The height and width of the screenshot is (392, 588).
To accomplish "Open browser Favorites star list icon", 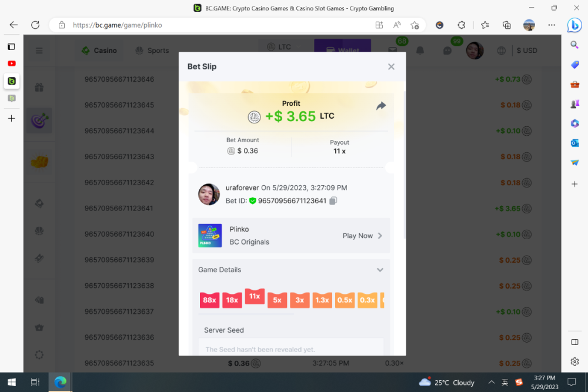I will click(485, 25).
